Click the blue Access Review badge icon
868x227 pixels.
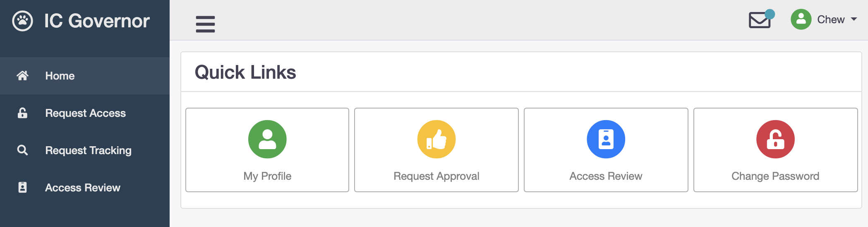click(606, 139)
